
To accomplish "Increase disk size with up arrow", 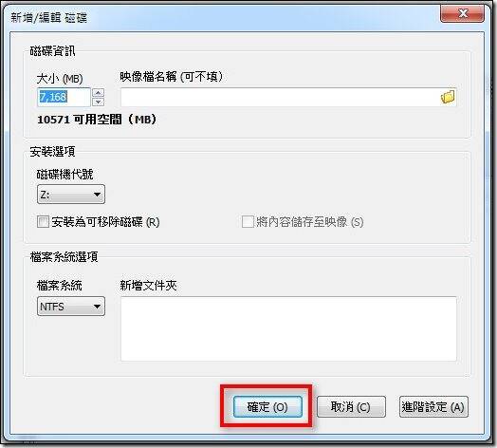I will tap(98, 92).
